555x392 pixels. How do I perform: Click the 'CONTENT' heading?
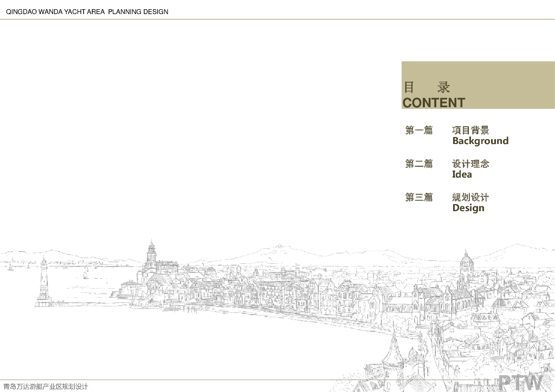pos(434,103)
